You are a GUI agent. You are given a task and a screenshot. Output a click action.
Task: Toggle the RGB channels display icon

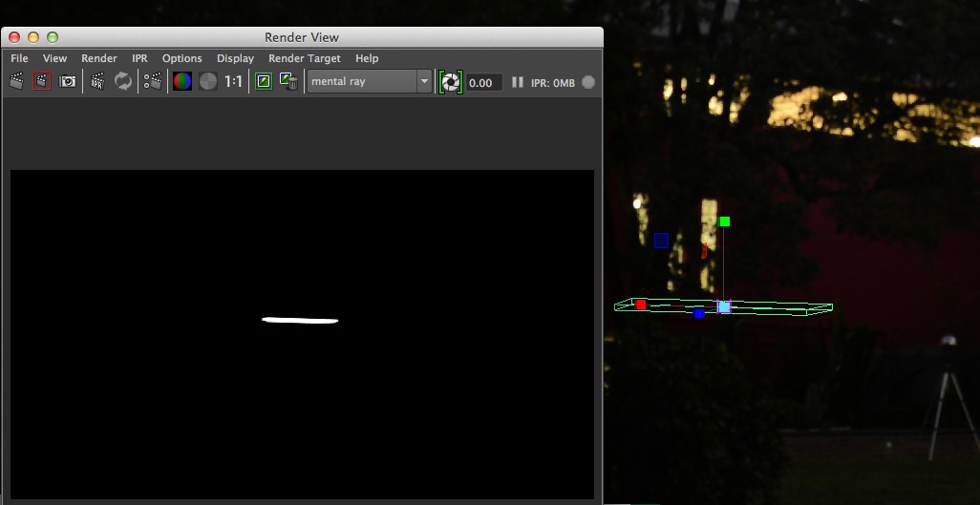click(181, 82)
